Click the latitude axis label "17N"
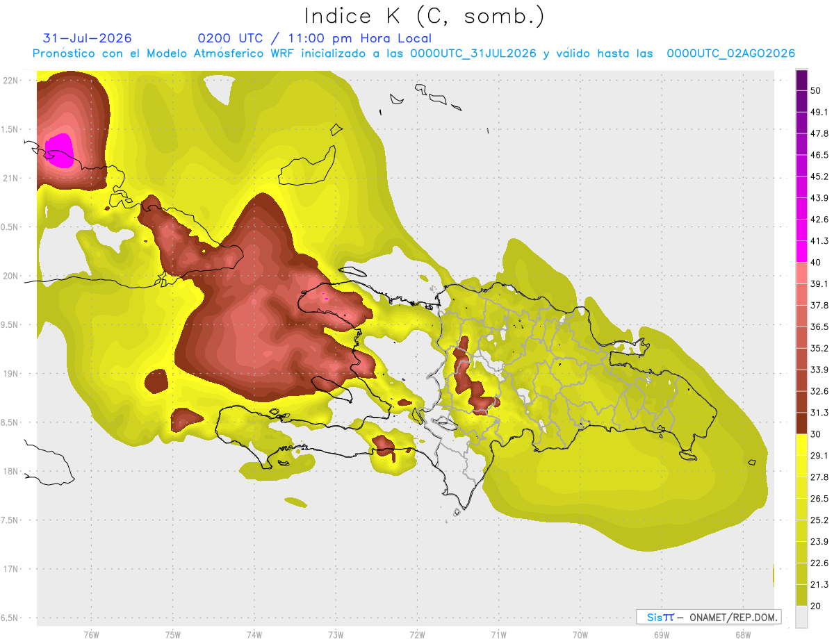834x644 pixels. [10, 569]
